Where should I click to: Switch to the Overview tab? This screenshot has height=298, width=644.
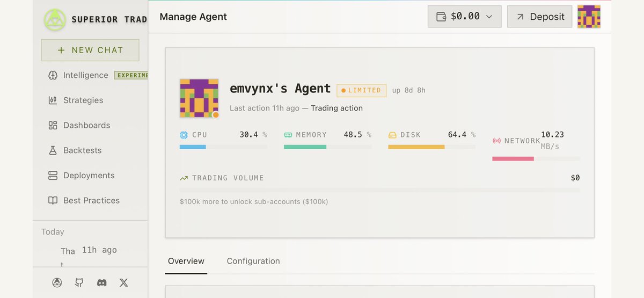click(186, 261)
